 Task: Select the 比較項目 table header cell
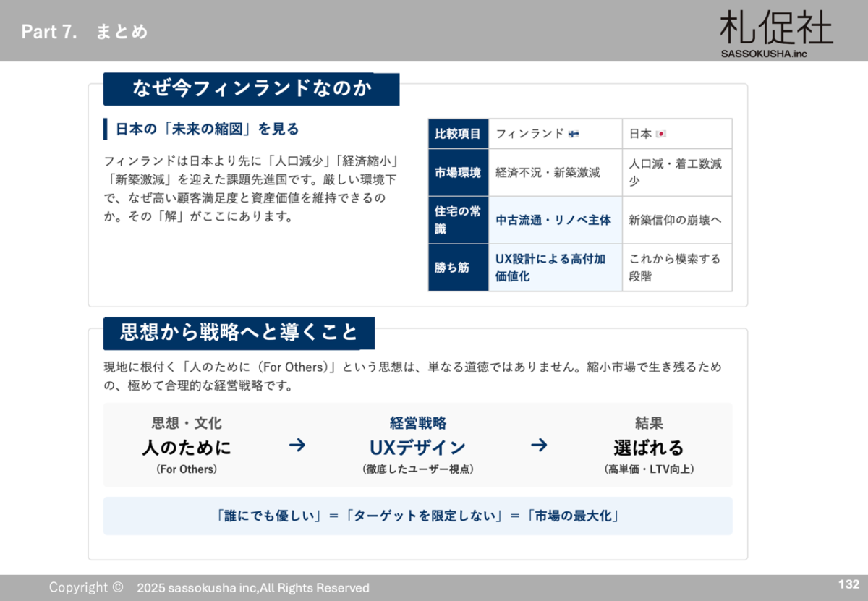(458, 134)
